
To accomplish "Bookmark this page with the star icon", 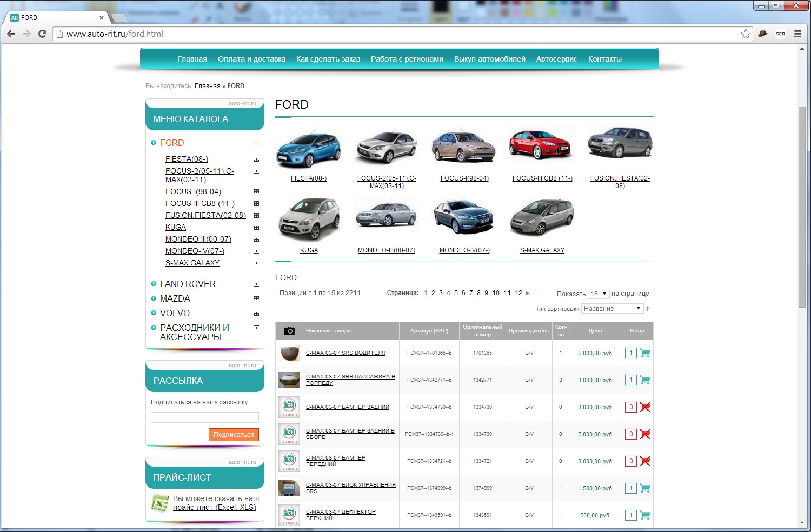I will [746, 34].
